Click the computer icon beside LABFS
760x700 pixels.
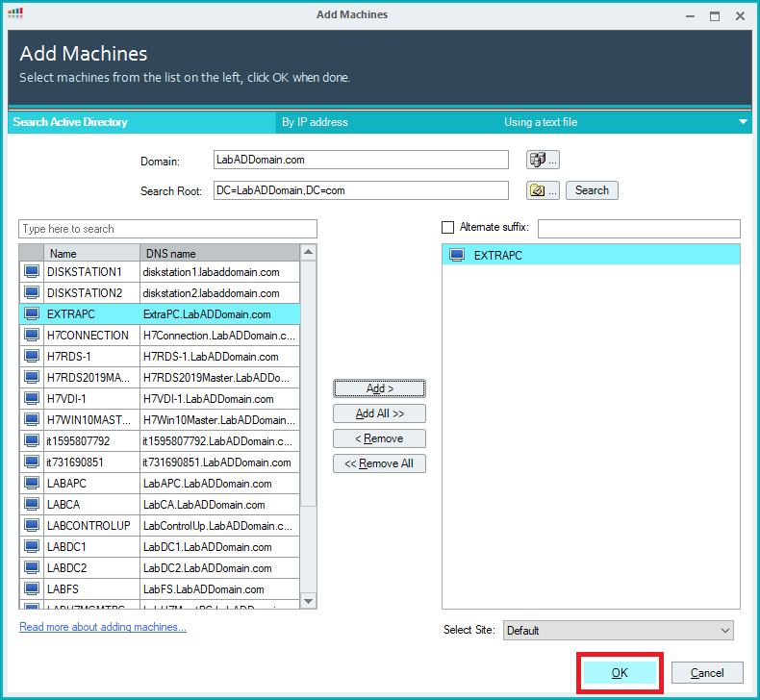[x=32, y=589]
